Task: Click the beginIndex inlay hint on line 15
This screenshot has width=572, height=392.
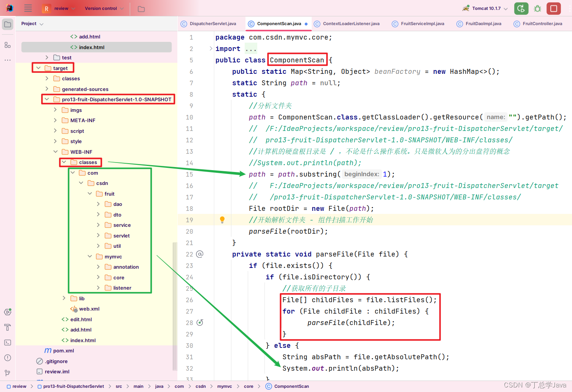Action: (x=362, y=174)
